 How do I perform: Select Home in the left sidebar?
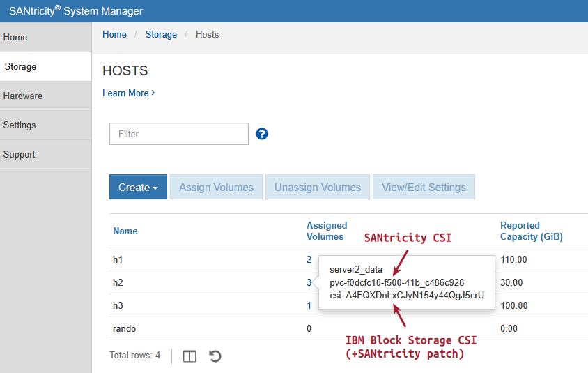click(x=46, y=37)
